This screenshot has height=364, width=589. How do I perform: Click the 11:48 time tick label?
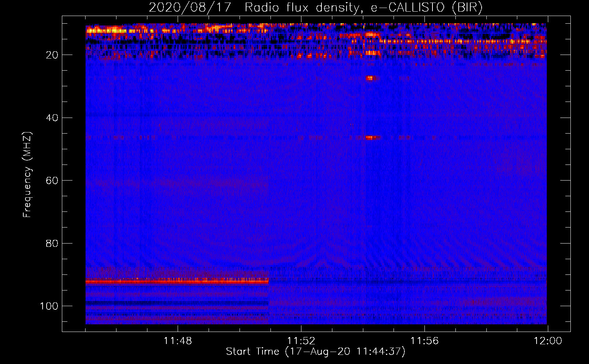(178, 341)
